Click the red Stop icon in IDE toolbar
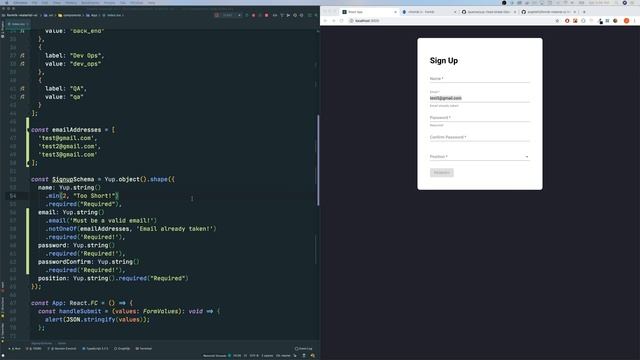 click(267, 15)
